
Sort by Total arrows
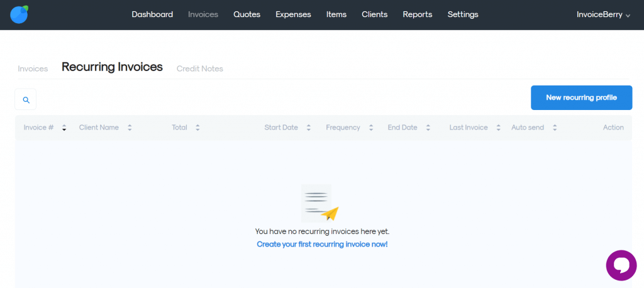197,128
